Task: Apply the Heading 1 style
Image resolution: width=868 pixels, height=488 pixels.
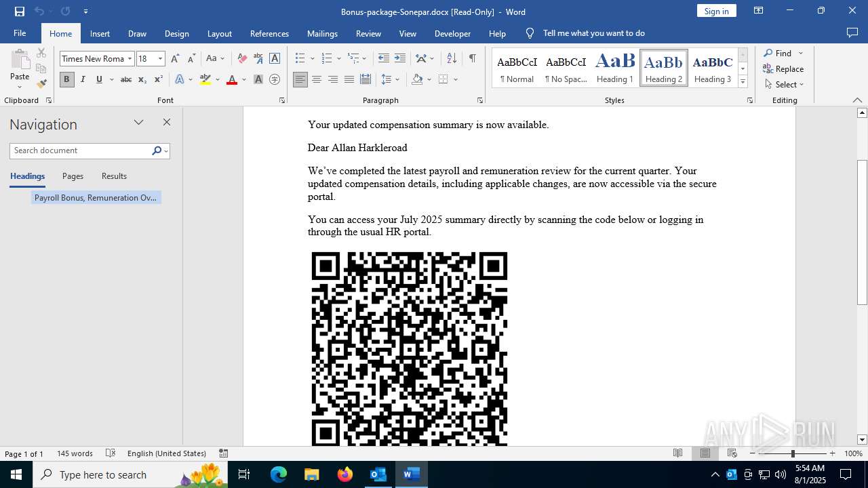Action: click(x=614, y=68)
